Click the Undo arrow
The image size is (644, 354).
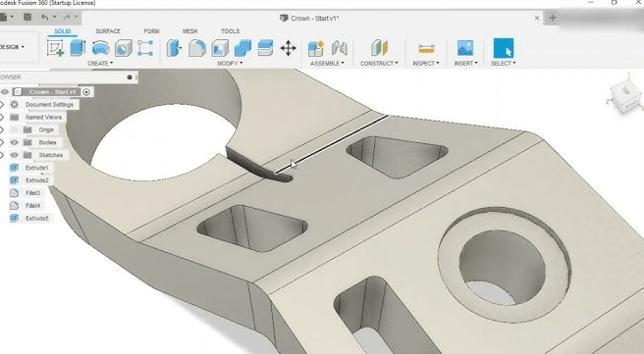(44, 18)
